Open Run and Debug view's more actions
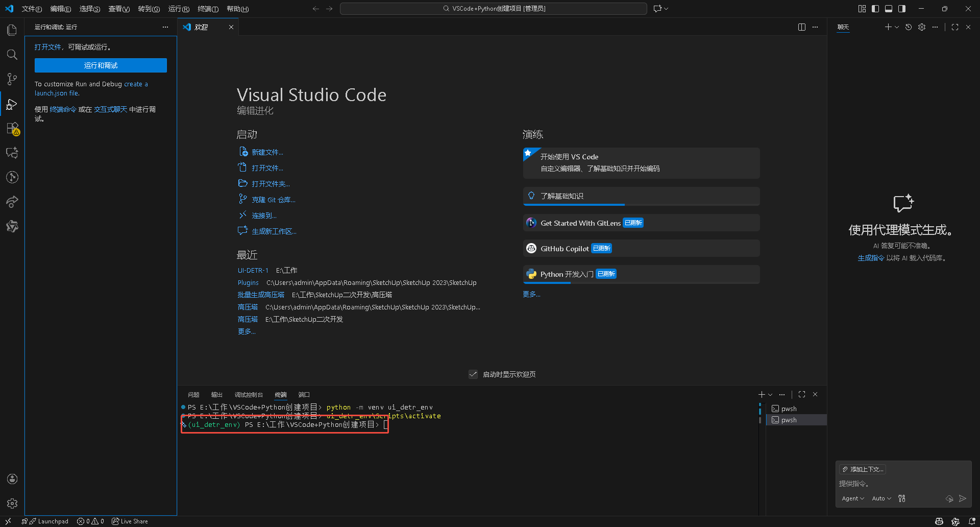Image resolution: width=980 pixels, height=527 pixels. [165, 27]
